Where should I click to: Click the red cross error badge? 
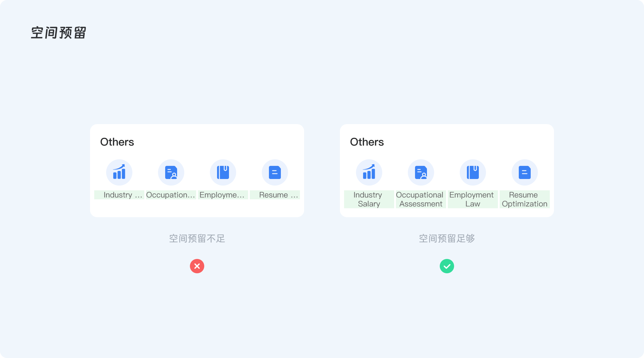[x=197, y=266]
